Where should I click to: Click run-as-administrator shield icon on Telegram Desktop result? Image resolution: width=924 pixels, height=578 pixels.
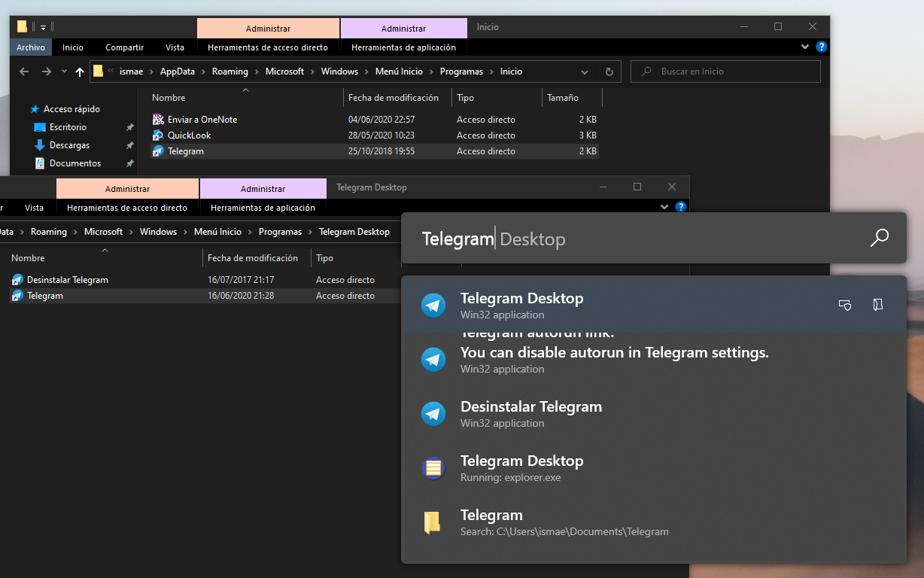pyautogui.click(x=845, y=305)
